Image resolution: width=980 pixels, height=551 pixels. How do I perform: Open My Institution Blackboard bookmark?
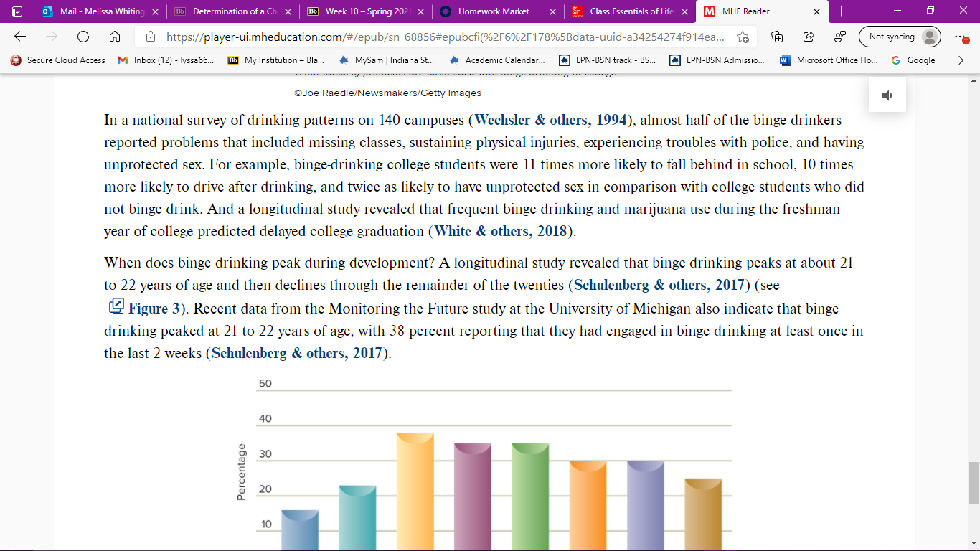pyautogui.click(x=275, y=60)
